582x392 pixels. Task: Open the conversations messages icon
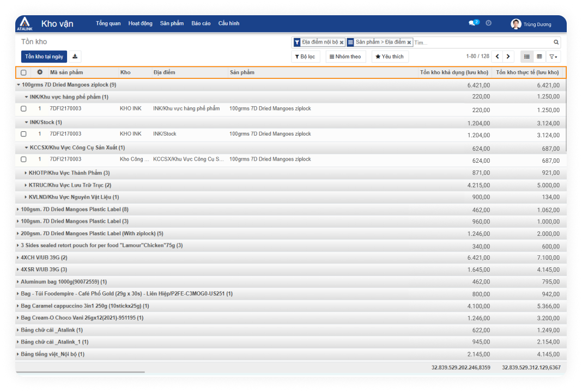click(472, 23)
